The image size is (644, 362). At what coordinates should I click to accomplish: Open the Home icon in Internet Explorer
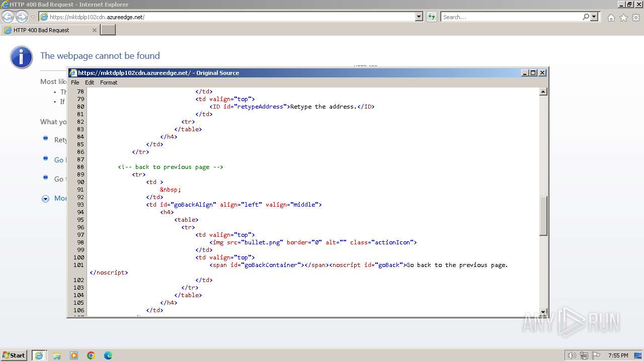pyautogui.click(x=611, y=18)
